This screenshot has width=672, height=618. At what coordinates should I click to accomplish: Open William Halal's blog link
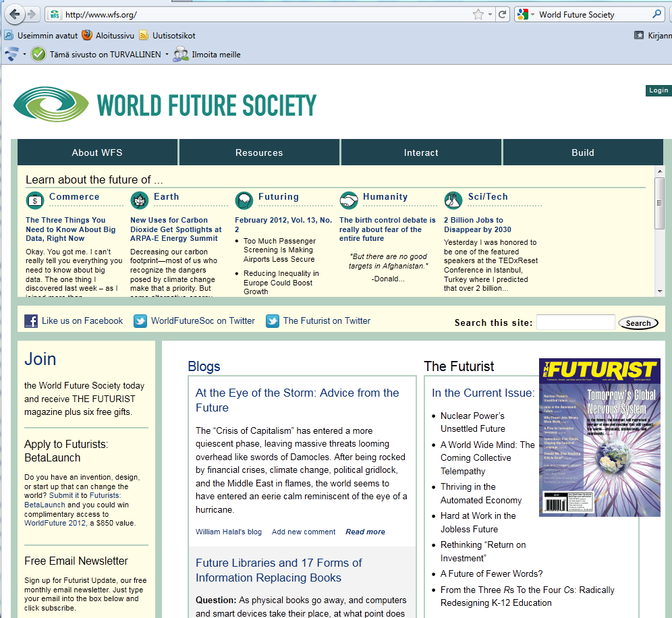point(229,532)
